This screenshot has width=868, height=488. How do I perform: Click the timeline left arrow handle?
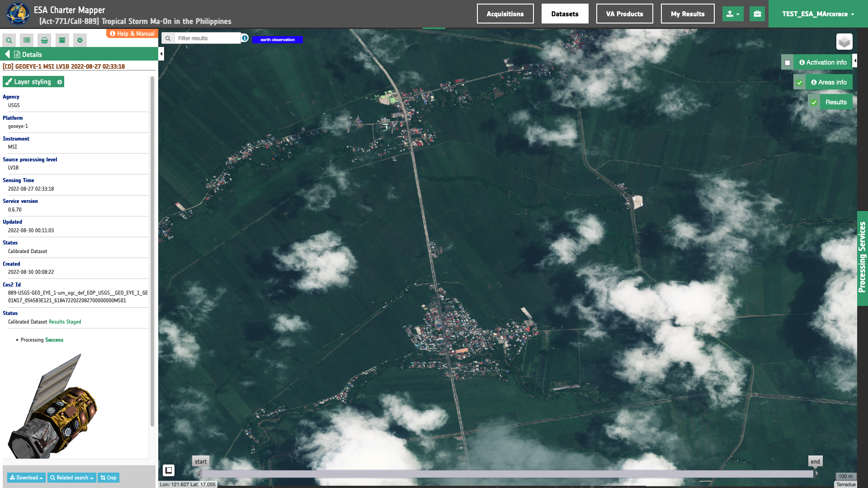pyautogui.click(x=198, y=474)
